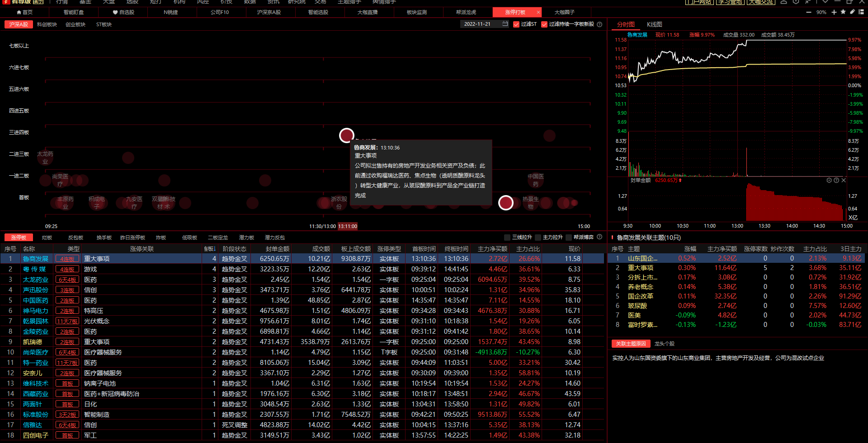Screen dimensions: 868x443
Task: Click the 学习营地 button
Action: click(x=730, y=2)
